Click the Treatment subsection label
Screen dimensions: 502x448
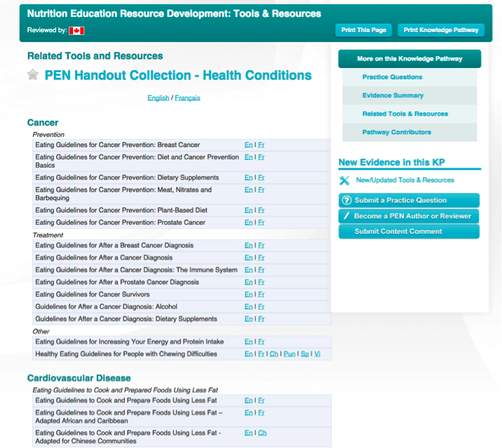pyautogui.click(x=48, y=235)
